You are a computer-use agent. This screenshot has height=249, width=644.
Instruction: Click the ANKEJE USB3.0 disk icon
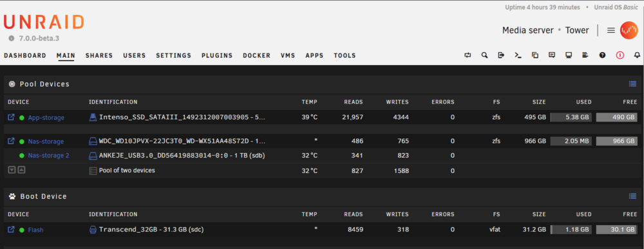click(93, 156)
